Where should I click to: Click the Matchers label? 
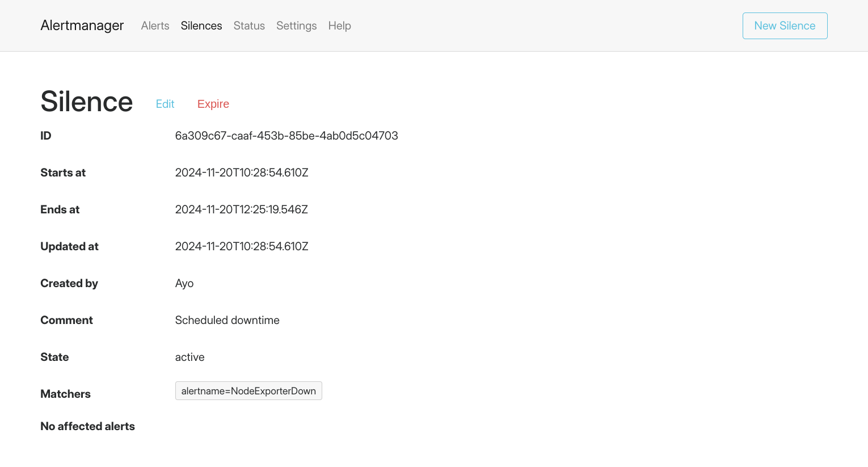pos(66,394)
